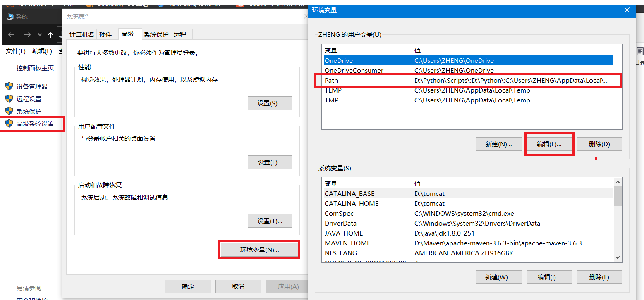Select the OneDrive user variable row
The height and width of the screenshot is (300, 644).
468,60
